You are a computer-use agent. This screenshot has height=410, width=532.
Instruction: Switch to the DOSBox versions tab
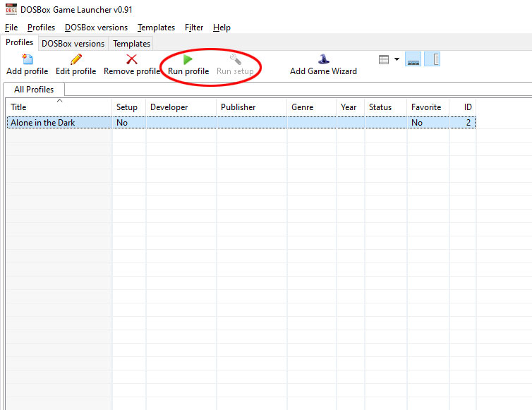coord(73,44)
